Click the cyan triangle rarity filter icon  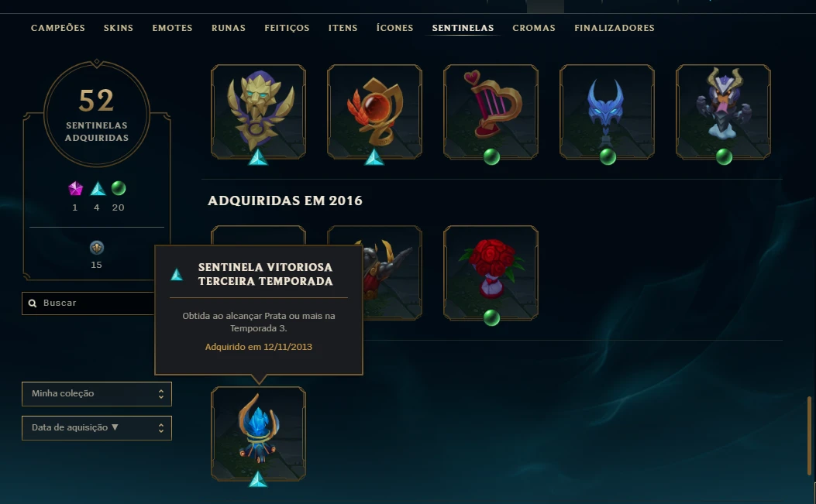click(x=98, y=188)
